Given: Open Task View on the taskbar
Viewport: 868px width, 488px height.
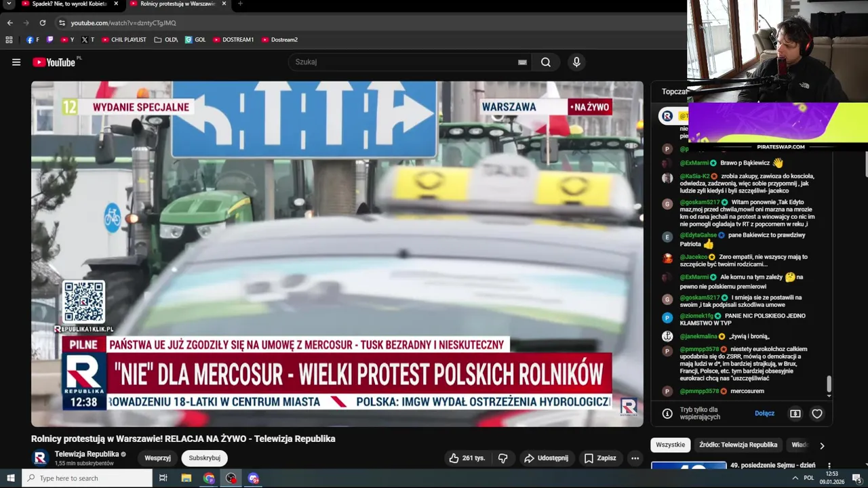Looking at the screenshot, I should pos(163,479).
